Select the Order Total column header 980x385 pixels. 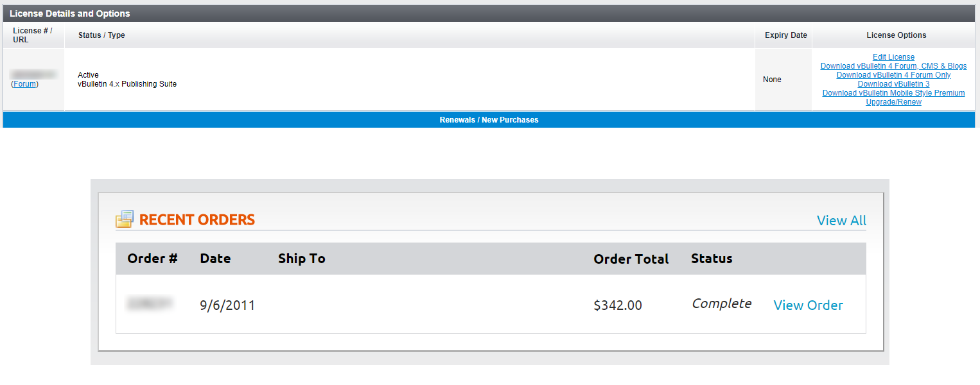[x=631, y=259]
